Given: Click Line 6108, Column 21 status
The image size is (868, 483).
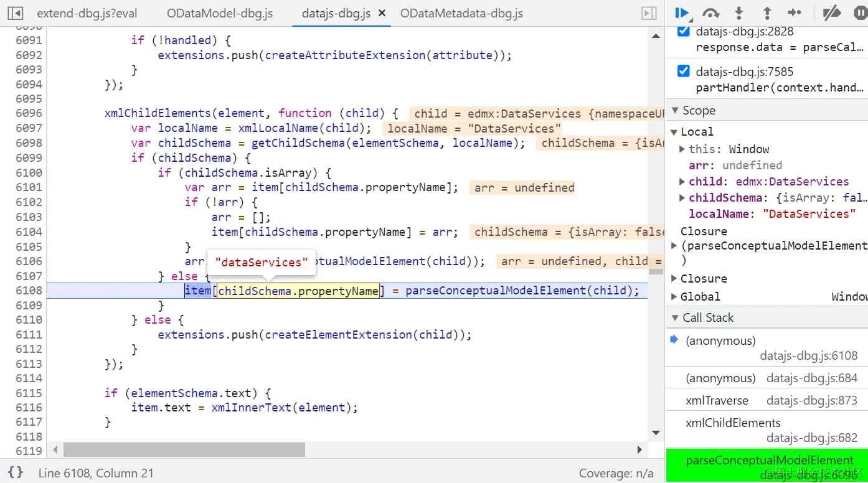Looking at the screenshot, I should click(96, 473).
